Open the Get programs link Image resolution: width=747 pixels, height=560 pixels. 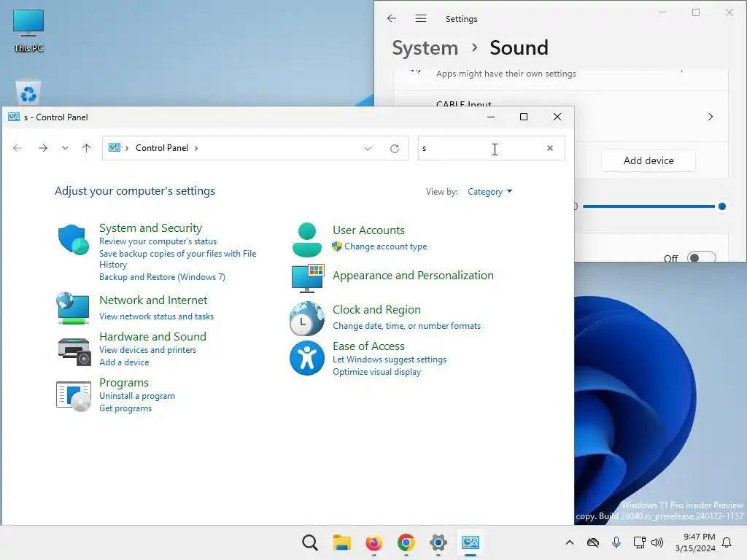tap(125, 408)
